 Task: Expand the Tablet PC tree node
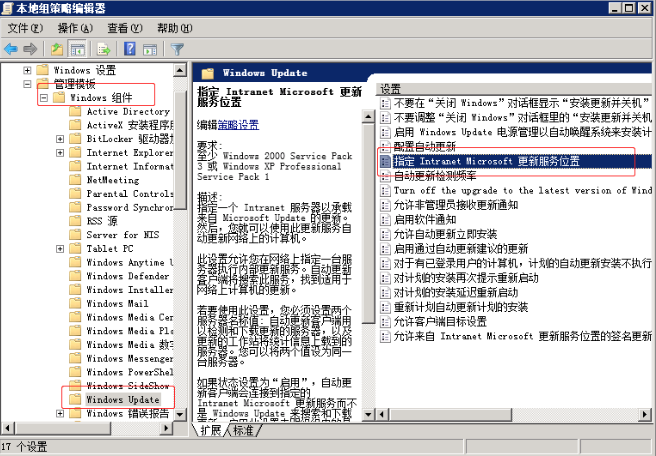tap(60, 248)
